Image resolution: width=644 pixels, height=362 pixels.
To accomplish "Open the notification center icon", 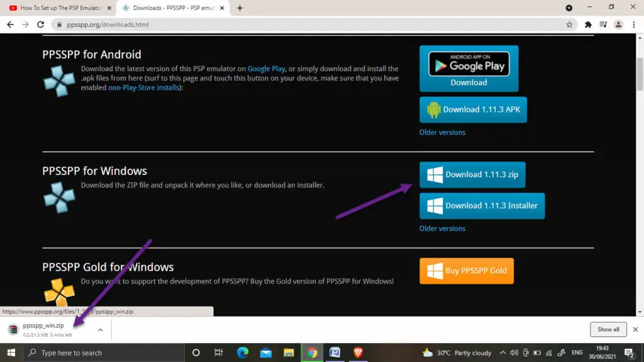I will [629, 353].
